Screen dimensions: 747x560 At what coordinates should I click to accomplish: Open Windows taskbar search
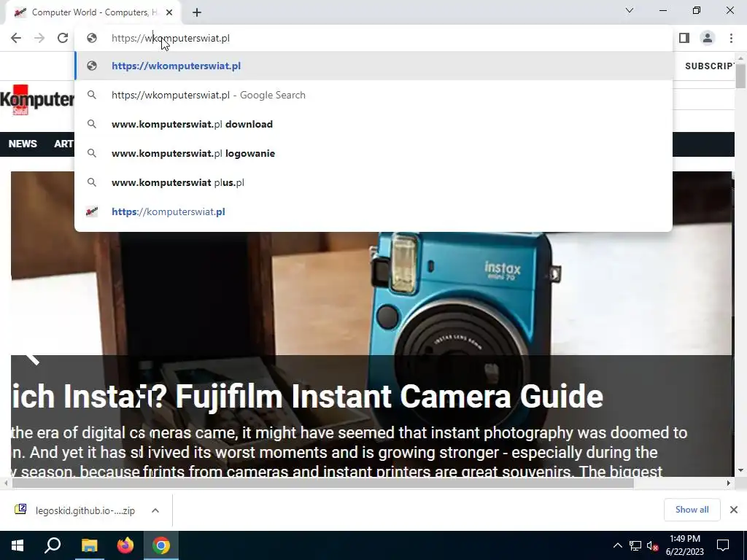pos(53,545)
